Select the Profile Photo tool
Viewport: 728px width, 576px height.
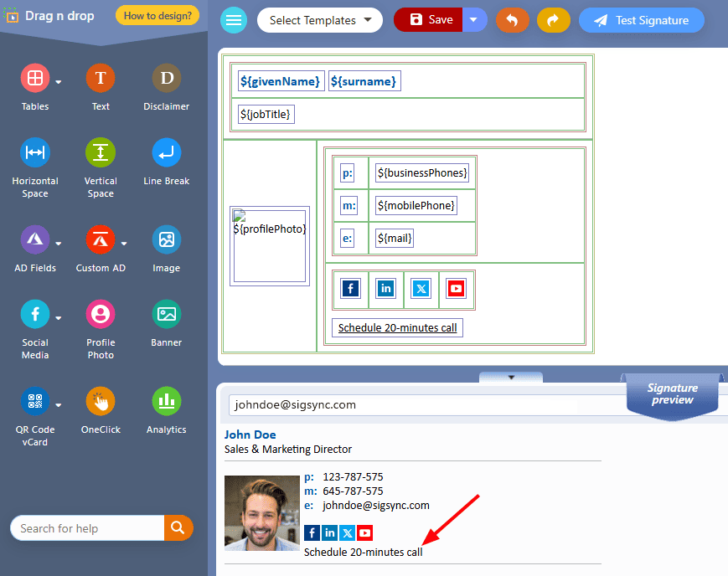tap(101, 314)
